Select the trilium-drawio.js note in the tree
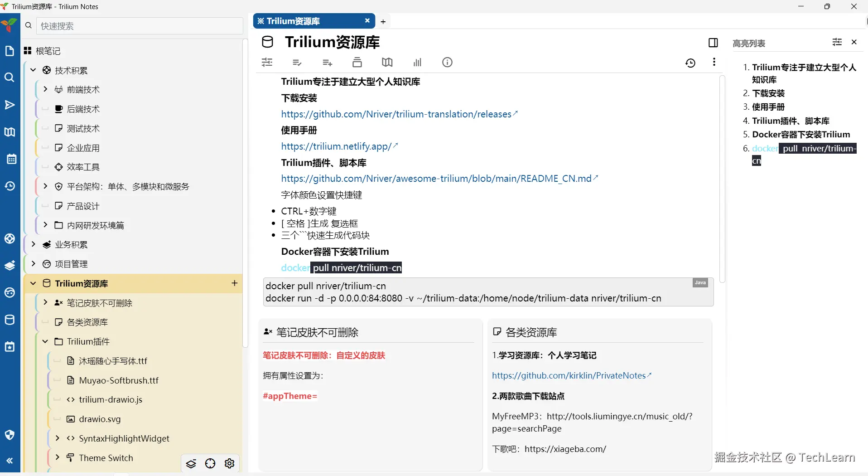The height and width of the screenshot is (476, 868). click(x=111, y=399)
